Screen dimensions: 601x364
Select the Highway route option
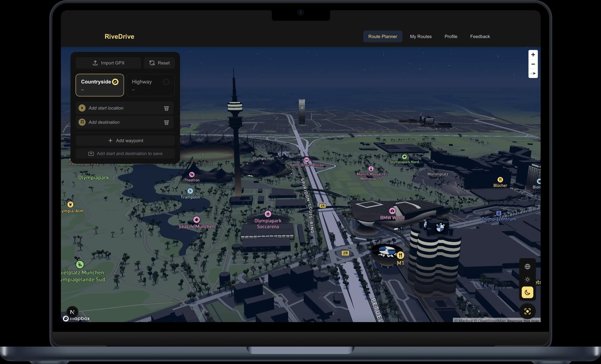[151, 85]
